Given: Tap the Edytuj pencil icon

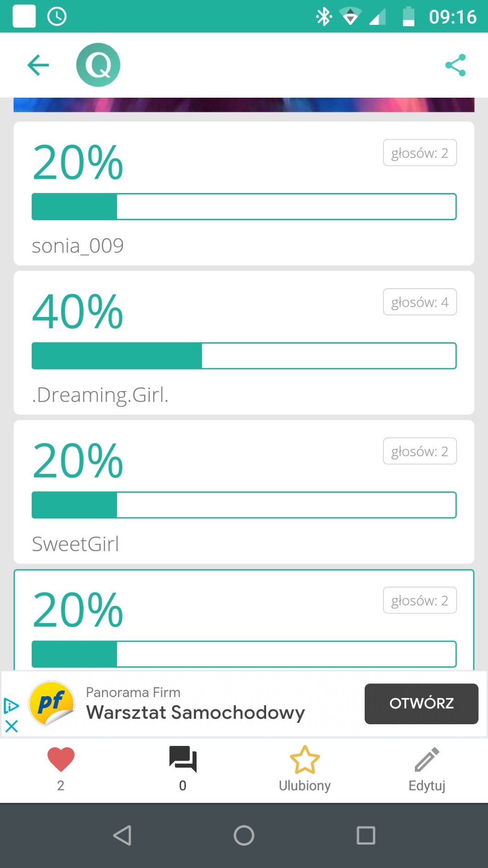Looking at the screenshot, I should (x=427, y=760).
